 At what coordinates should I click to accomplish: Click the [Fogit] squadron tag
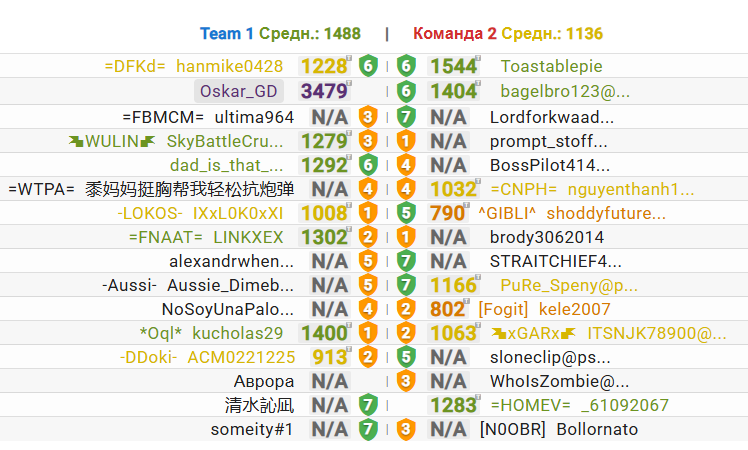(503, 309)
